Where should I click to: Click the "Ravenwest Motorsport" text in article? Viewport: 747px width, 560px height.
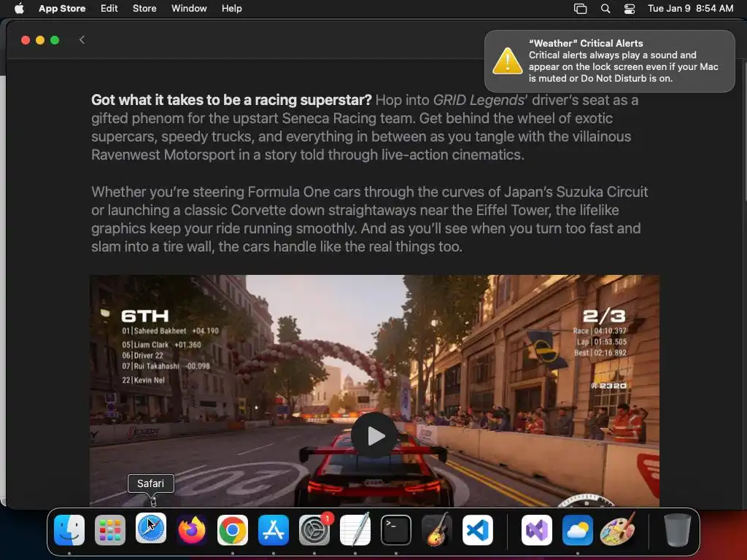163,155
